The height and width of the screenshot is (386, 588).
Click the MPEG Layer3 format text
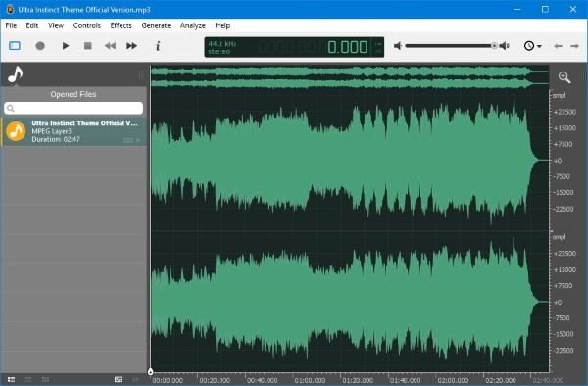pyautogui.click(x=51, y=131)
